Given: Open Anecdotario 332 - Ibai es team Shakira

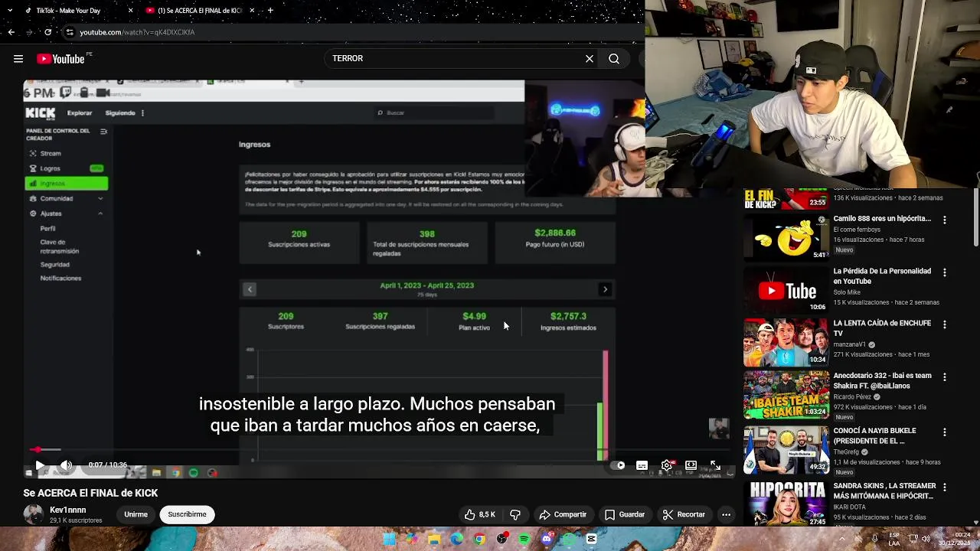Looking at the screenshot, I should (x=882, y=380).
